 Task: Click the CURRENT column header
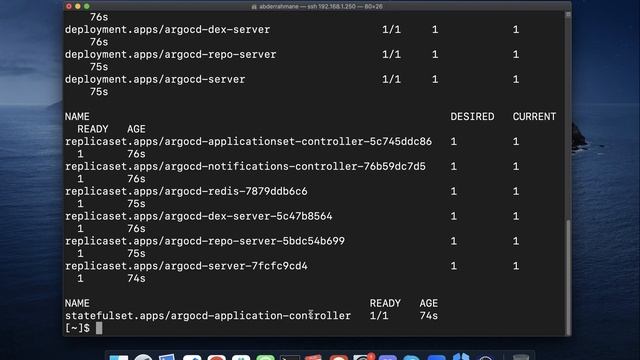click(534, 117)
